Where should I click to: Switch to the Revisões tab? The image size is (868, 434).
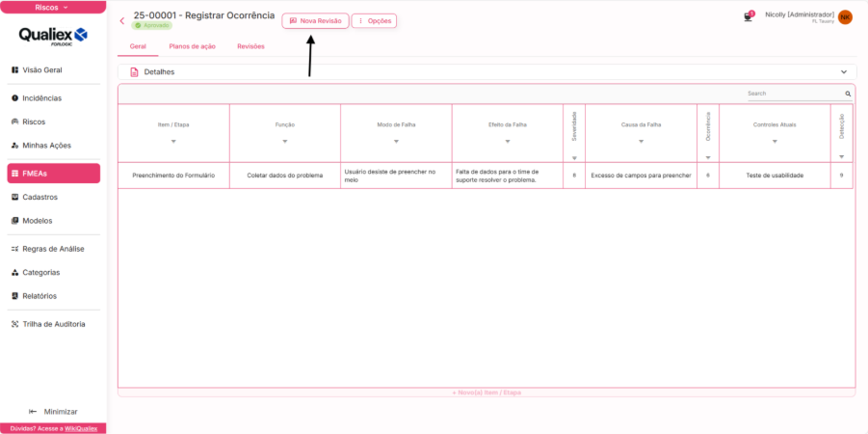click(x=250, y=46)
